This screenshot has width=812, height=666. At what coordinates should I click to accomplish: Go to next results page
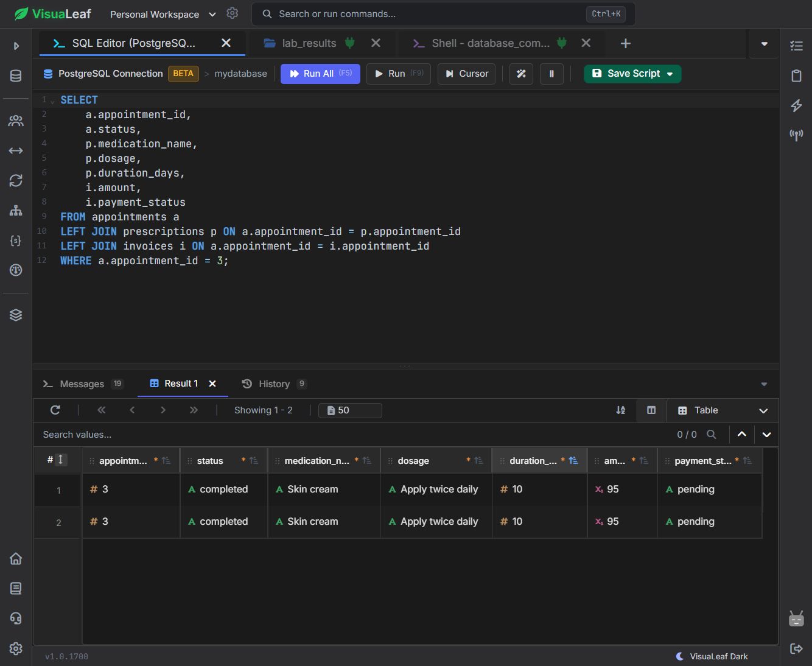pyautogui.click(x=163, y=410)
